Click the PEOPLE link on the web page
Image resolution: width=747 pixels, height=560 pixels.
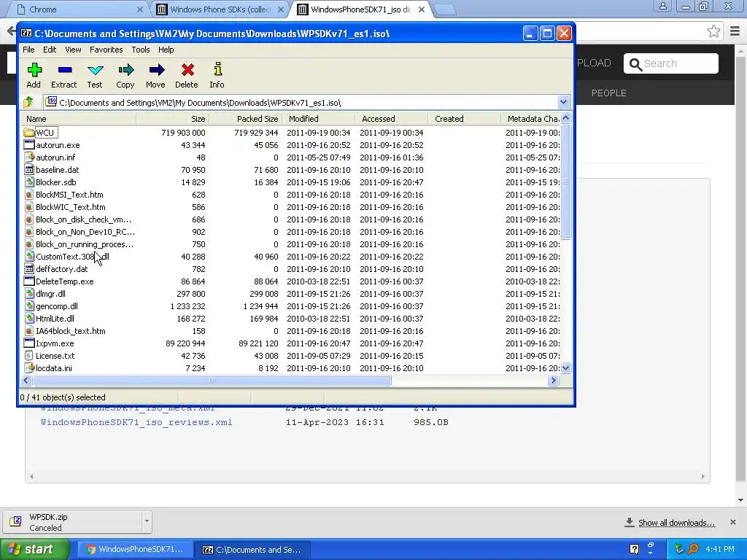[608, 93]
